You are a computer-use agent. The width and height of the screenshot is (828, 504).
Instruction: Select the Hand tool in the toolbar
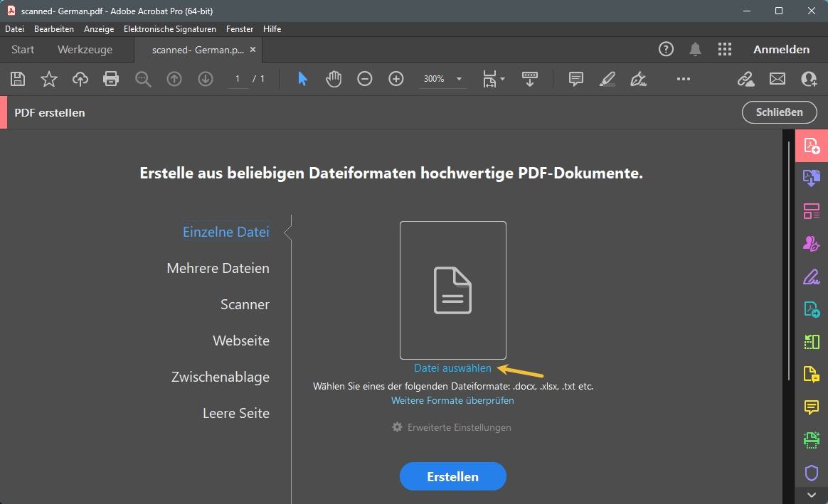[333, 79]
